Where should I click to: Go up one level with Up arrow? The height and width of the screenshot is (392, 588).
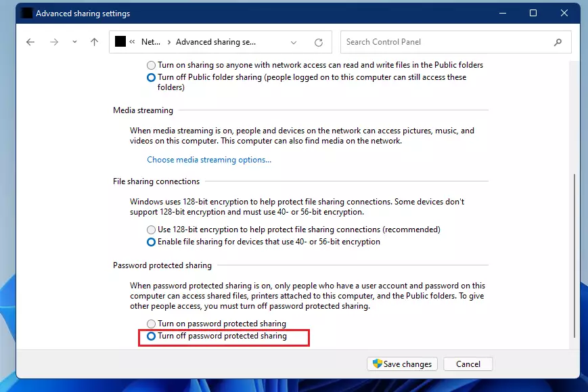pyautogui.click(x=94, y=42)
